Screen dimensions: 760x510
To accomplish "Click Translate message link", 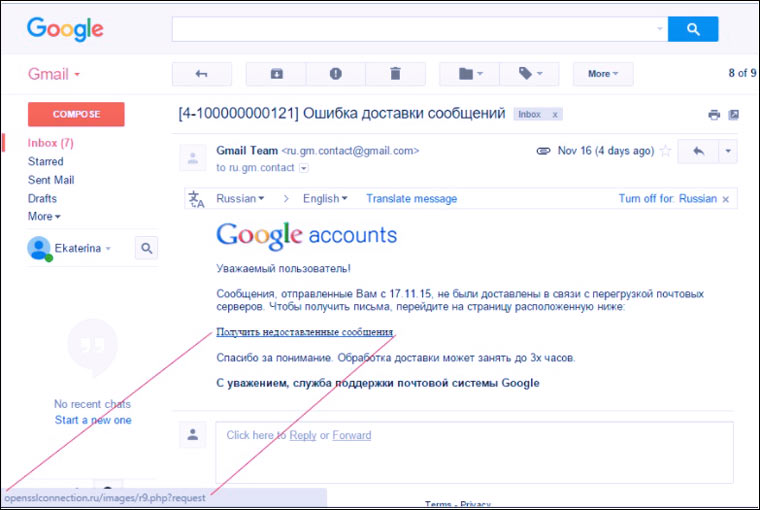I will [x=412, y=198].
